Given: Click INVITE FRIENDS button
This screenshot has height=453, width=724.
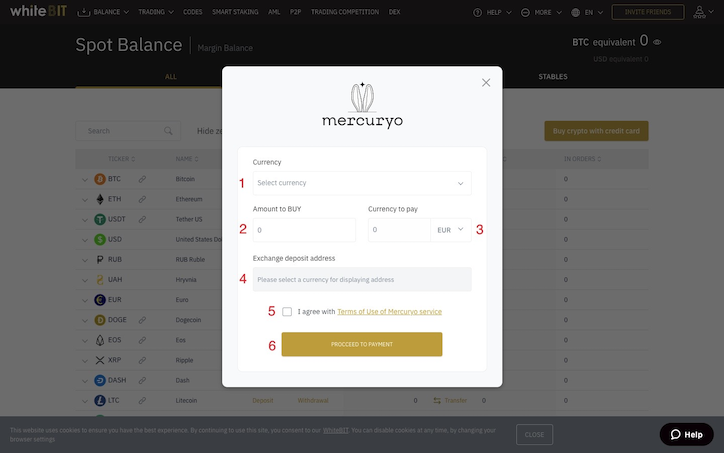Looking at the screenshot, I should click(648, 12).
